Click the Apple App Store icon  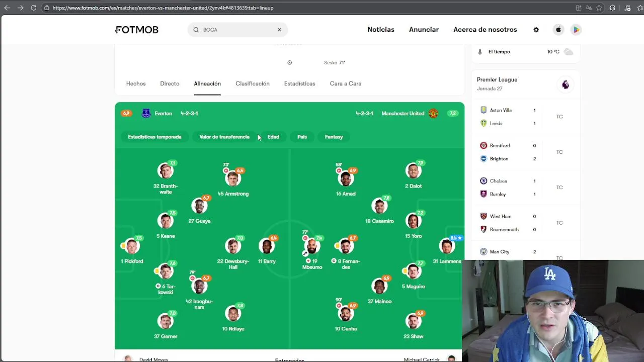[558, 30]
